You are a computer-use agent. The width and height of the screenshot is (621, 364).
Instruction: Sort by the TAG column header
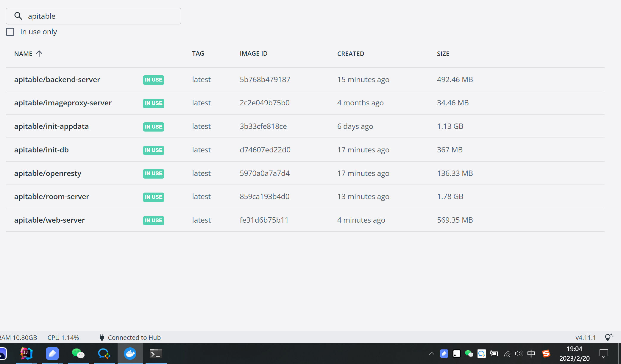click(x=198, y=54)
